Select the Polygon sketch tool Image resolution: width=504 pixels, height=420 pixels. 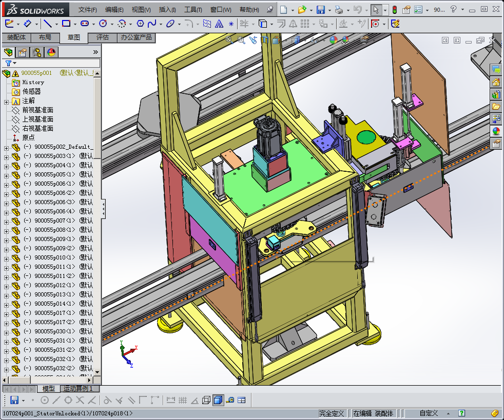tap(140, 24)
